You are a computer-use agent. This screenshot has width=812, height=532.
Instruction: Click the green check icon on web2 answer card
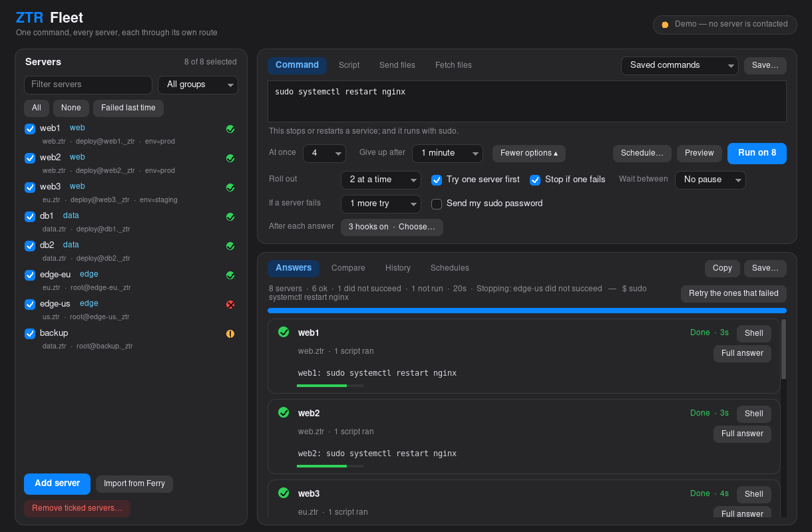click(x=284, y=412)
